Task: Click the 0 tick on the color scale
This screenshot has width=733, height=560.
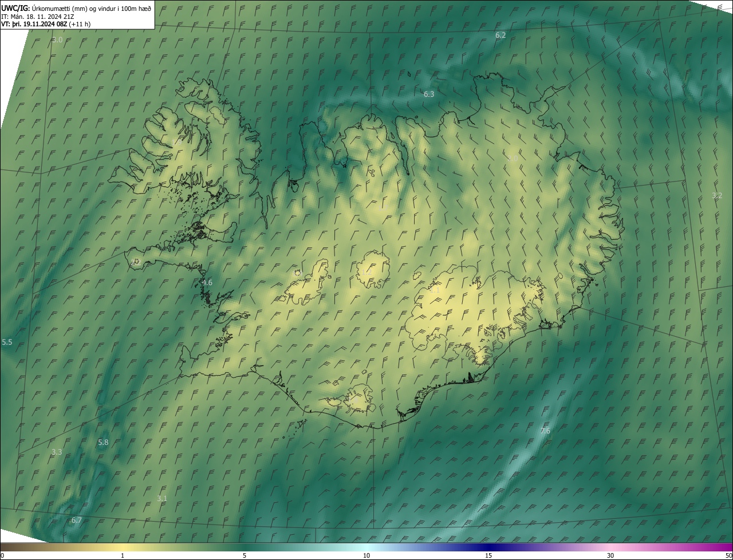Action: pyautogui.click(x=2, y=555)
